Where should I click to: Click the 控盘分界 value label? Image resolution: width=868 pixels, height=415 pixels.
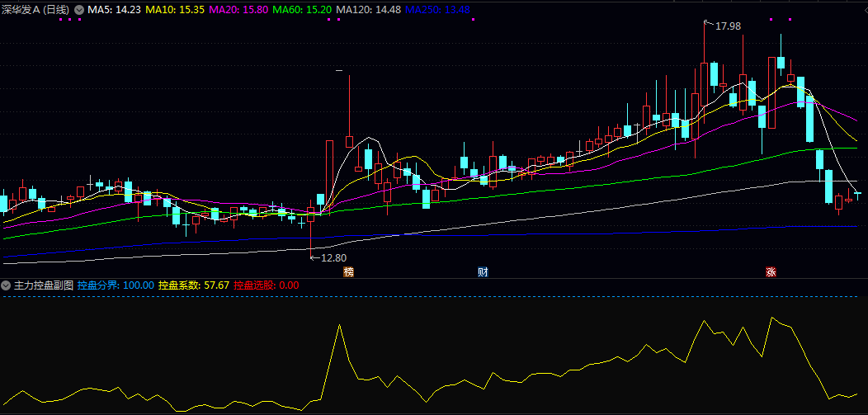coord(116,285)
